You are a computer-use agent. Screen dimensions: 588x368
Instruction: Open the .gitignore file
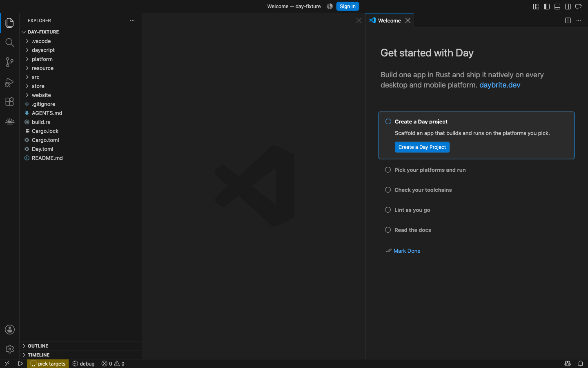click(80, 104)
